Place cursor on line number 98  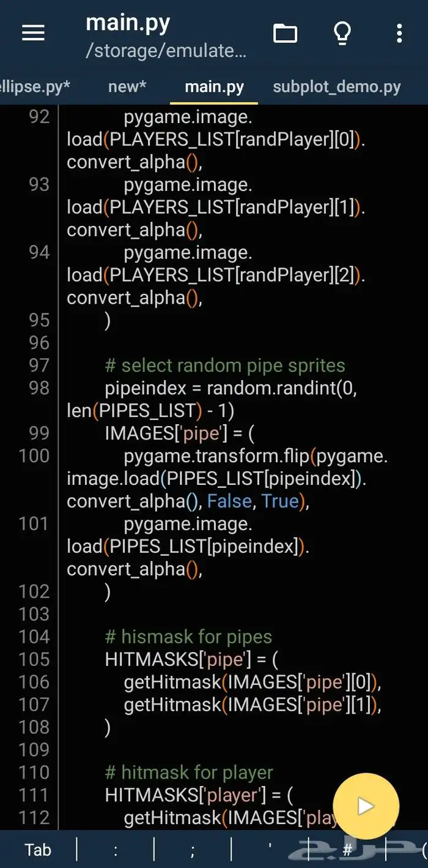pyautogui.click(x=39, y=388)
